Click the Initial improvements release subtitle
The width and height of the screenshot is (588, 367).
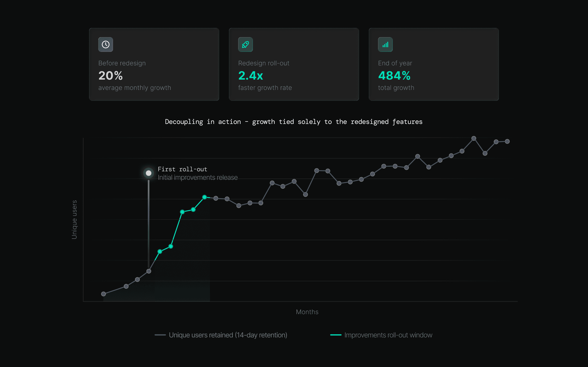pos(198,178)
